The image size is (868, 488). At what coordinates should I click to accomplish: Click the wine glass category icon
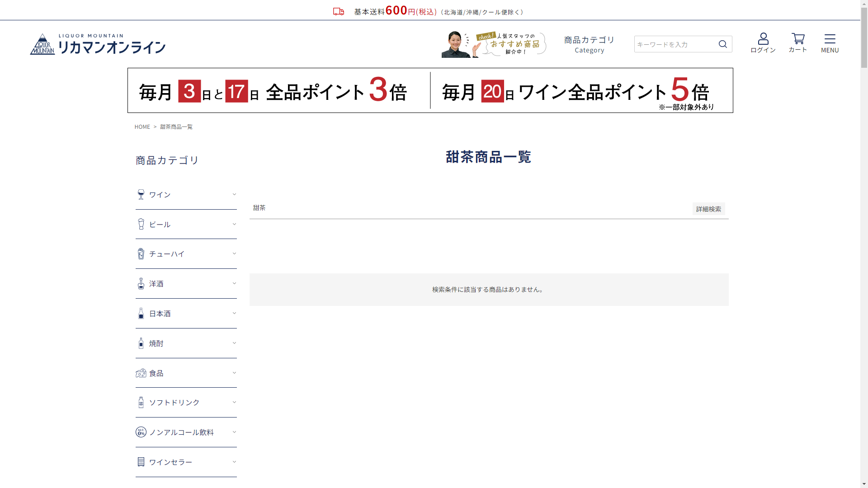click(x=141, y=195)
